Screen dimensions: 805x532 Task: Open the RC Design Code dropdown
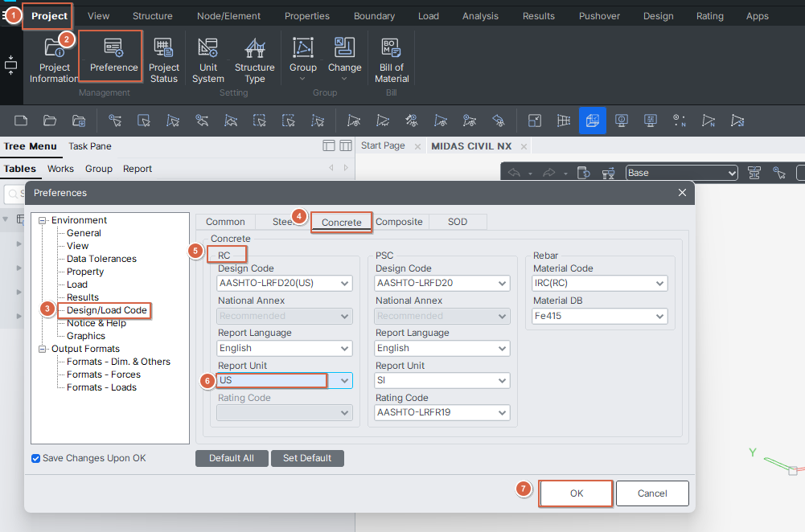285,283
